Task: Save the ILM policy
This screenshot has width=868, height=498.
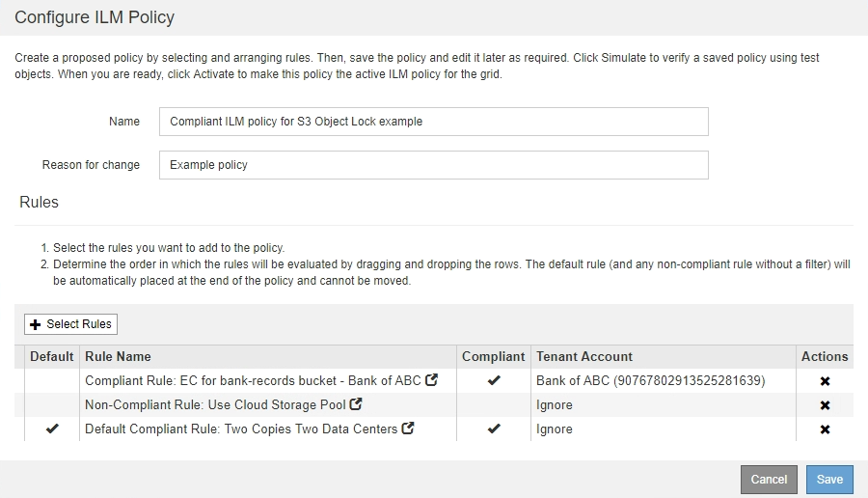Action: click(x=829, y=479)
